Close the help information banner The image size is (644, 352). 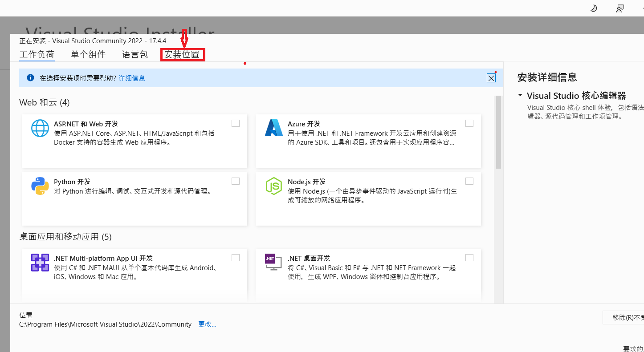pos(491,78)
